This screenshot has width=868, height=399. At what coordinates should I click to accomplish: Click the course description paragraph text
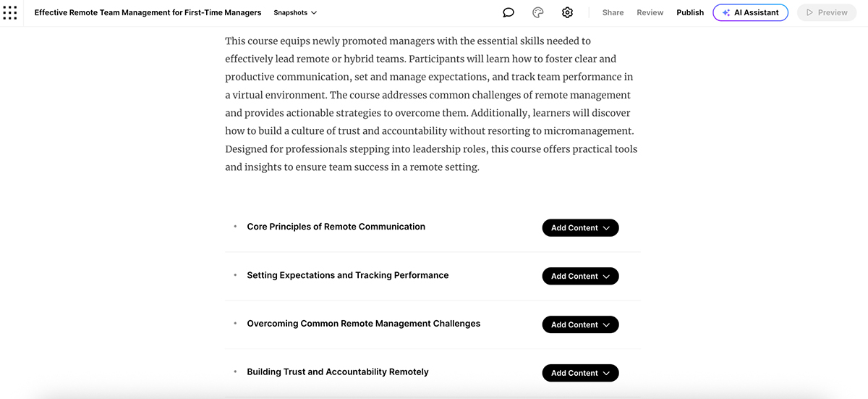pos(431,104)
